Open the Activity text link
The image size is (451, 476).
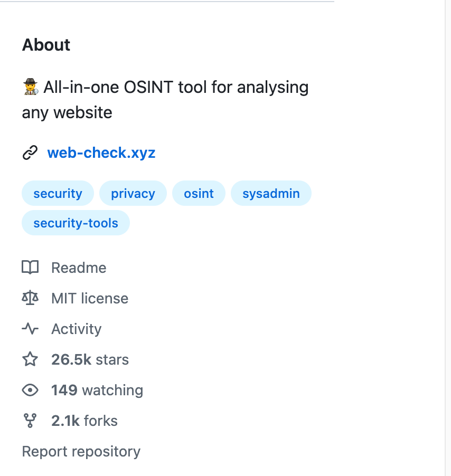point(76,329)
